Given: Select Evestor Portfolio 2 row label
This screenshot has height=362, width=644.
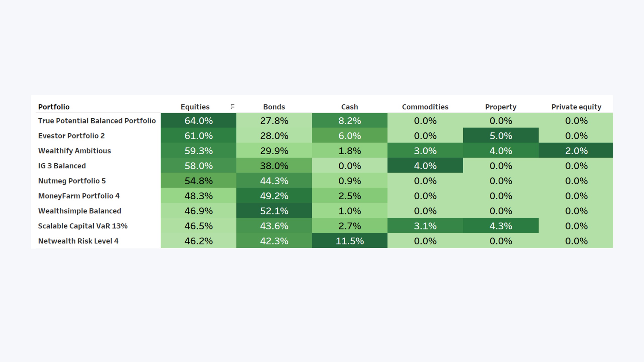Looking at the screenshot, I should coord(71,136).
